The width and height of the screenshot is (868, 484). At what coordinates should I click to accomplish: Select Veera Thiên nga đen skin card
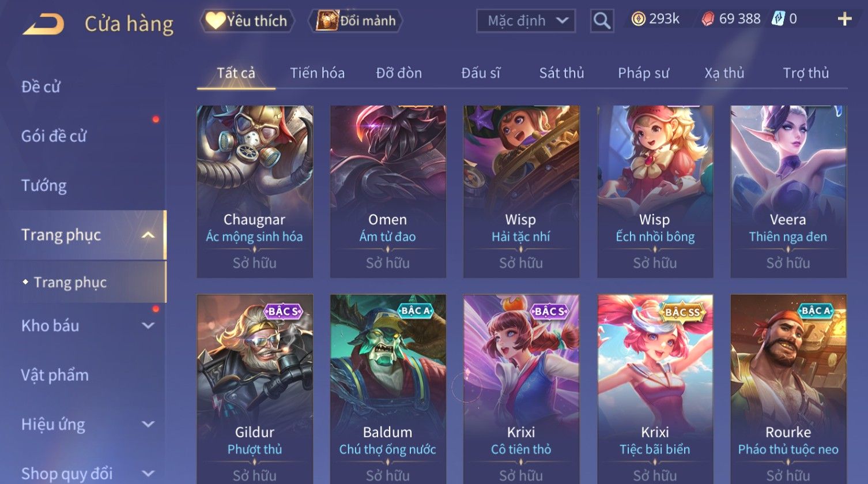click(788, 192)
